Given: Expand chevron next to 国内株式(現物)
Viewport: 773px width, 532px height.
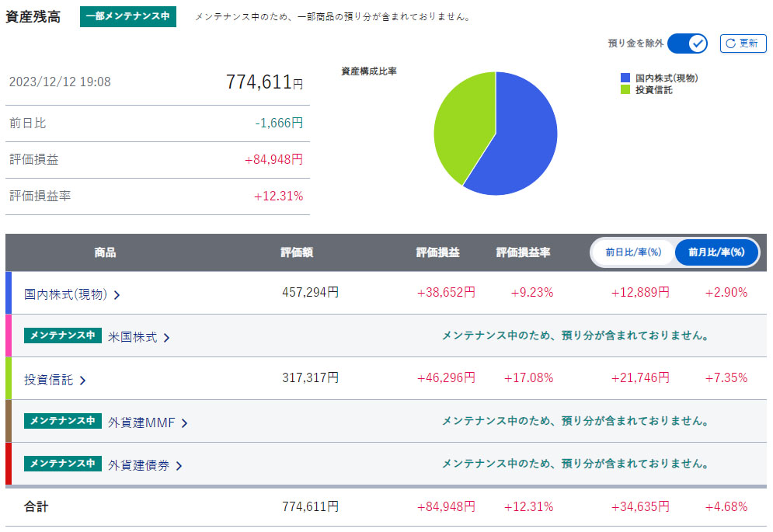Looking at the screenshot, I should coord(117,295).
